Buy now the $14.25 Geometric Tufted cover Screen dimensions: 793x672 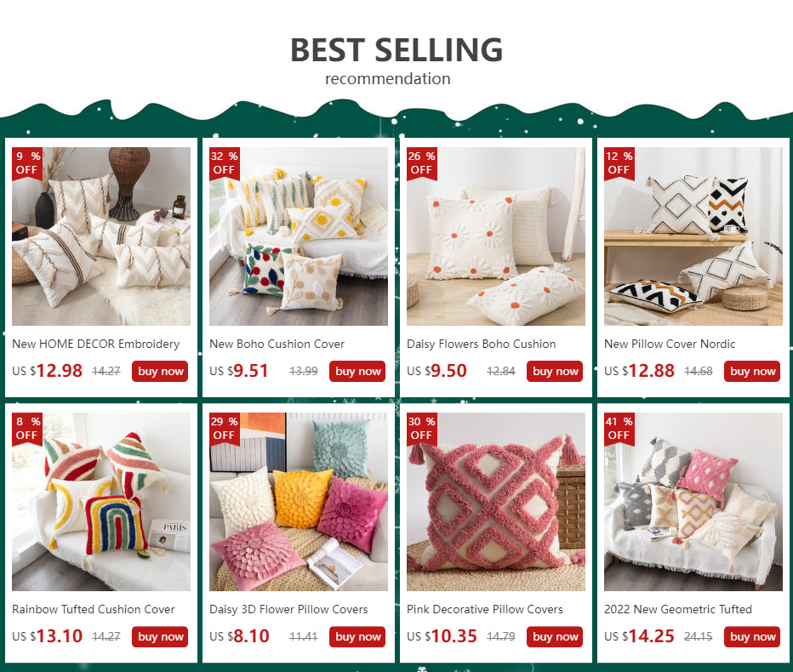pyautogui.click(x=751, y=636)
